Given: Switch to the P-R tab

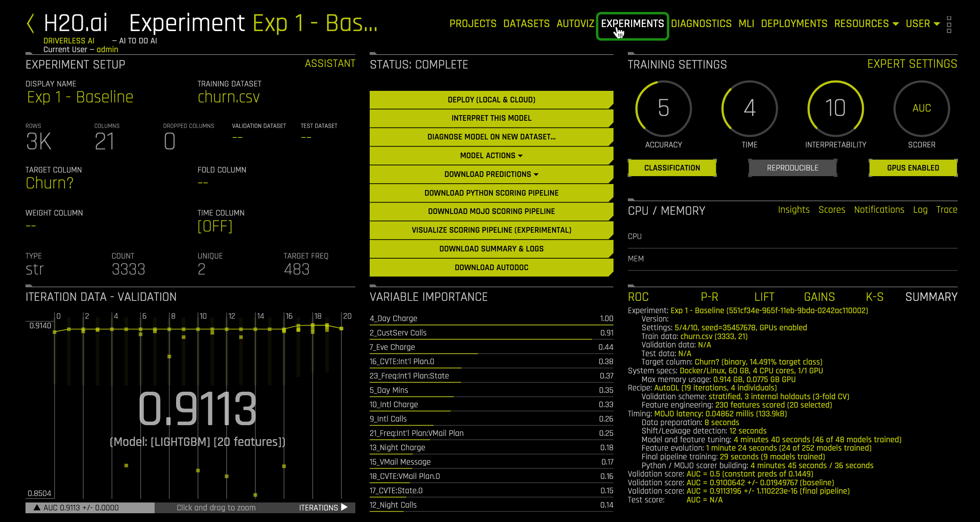Looking at the screenshot, I should [x=709, y=297].
